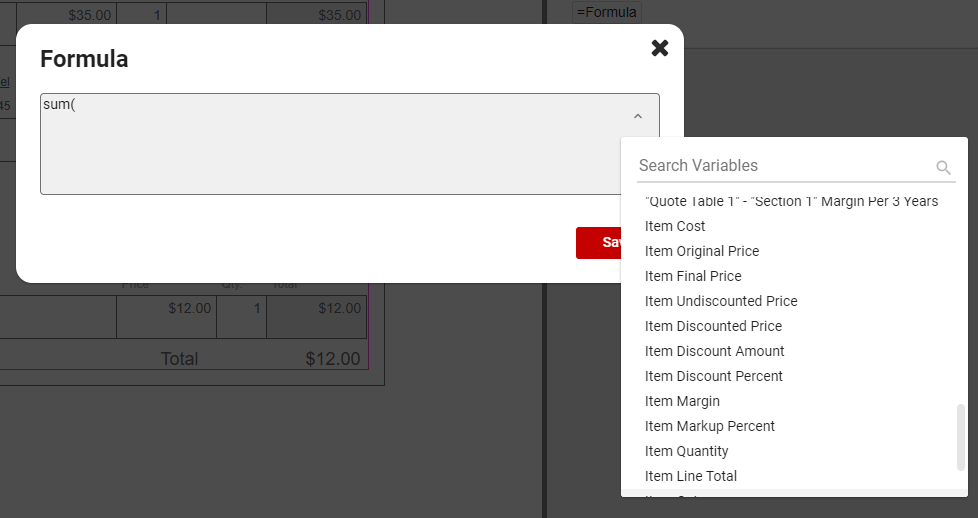Click the =Formula tag in the background panel
The height and width of the screenshot is (518, 978).
(606, 12)
